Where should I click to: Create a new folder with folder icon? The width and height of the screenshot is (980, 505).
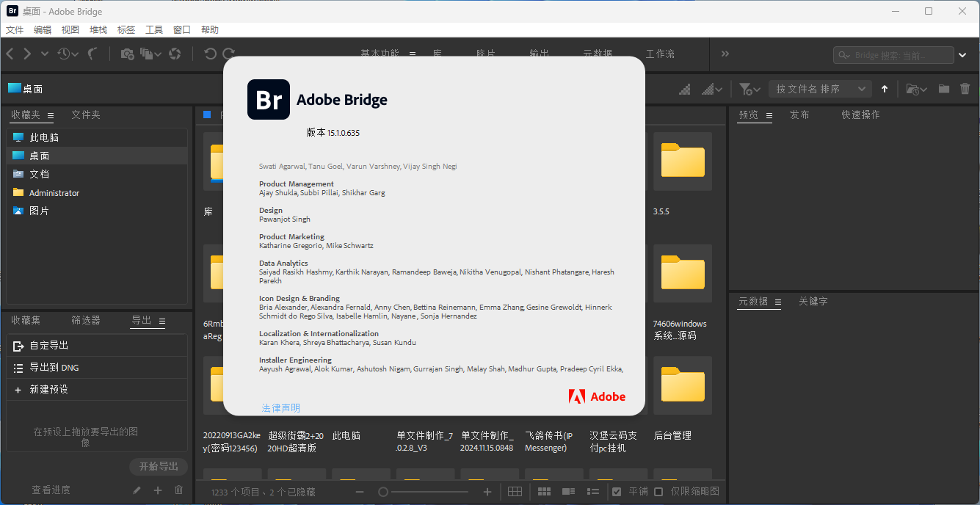click(944, 89)
